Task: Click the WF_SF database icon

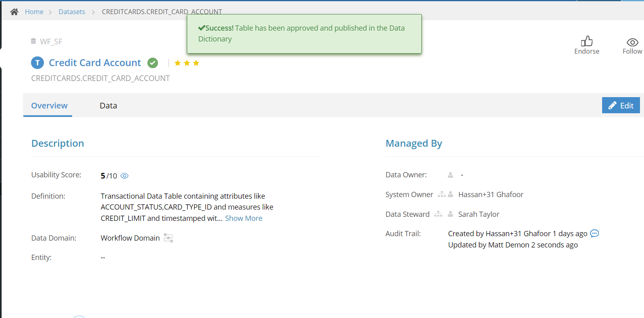Action: (x=33, y=41)
